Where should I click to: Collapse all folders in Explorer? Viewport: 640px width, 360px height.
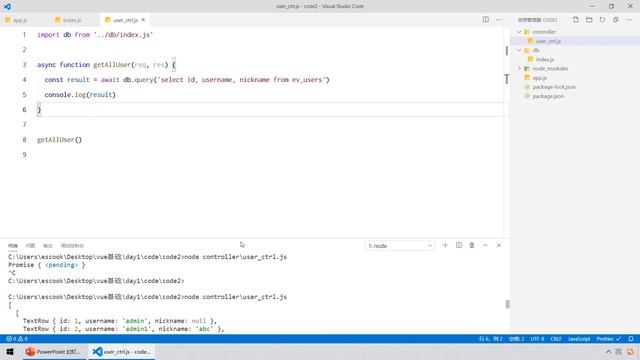point(616,20)
